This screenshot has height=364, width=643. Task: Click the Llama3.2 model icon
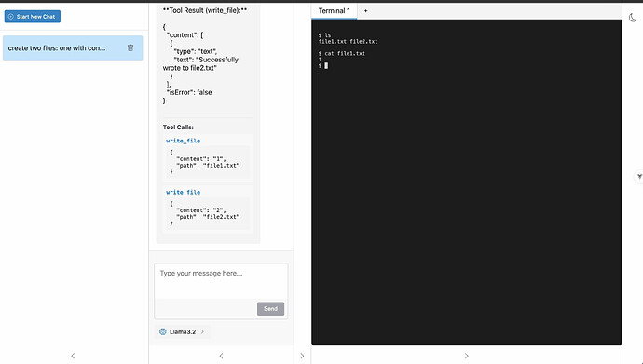tap(163, 331)
